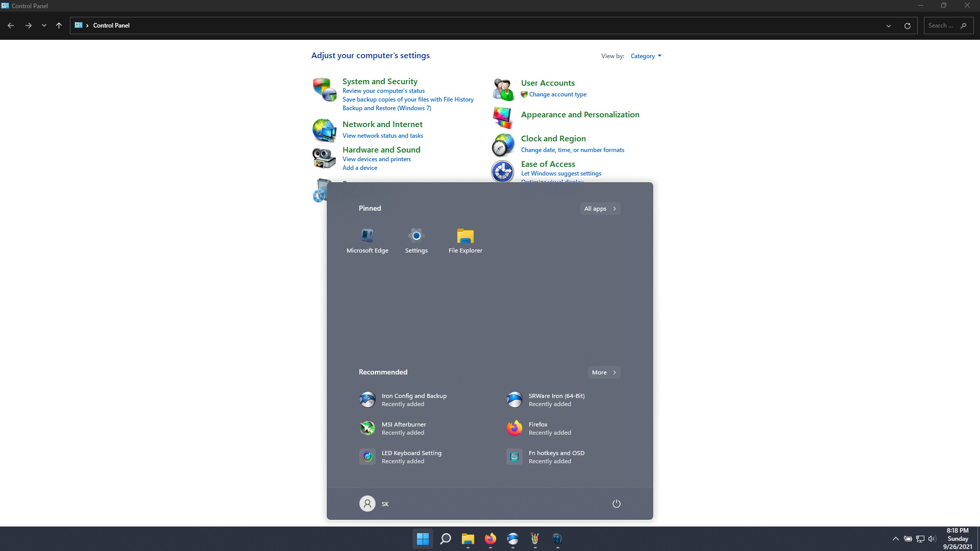Open Hardware and Sound heading
The width and height of the screenshot is (980, 551).
[x=381, y=150]
